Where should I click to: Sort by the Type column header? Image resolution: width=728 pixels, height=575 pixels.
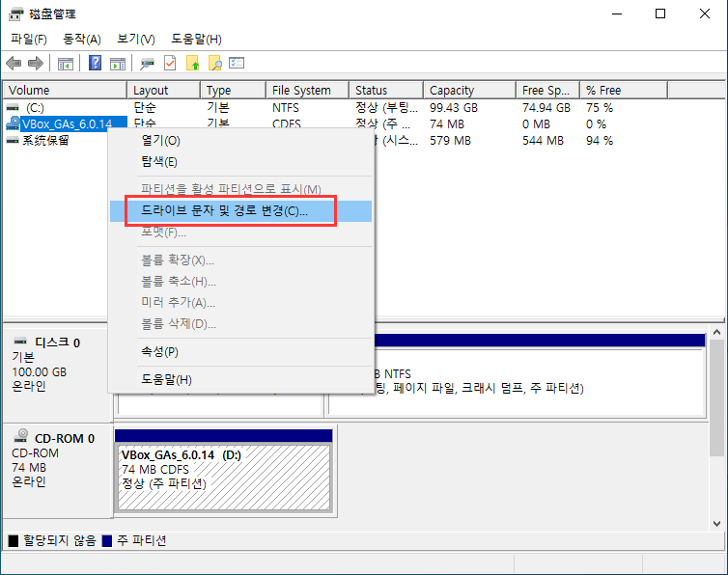[234, 90]
